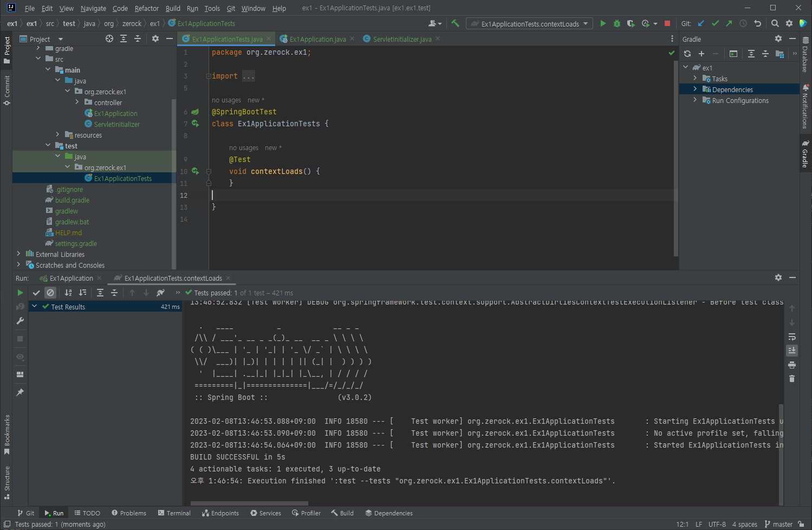Viewport: 812px width, 530px height.
Task: Run Ex1ApplicationTests.contextLoads with green play button
Action: tap(603, 23)
